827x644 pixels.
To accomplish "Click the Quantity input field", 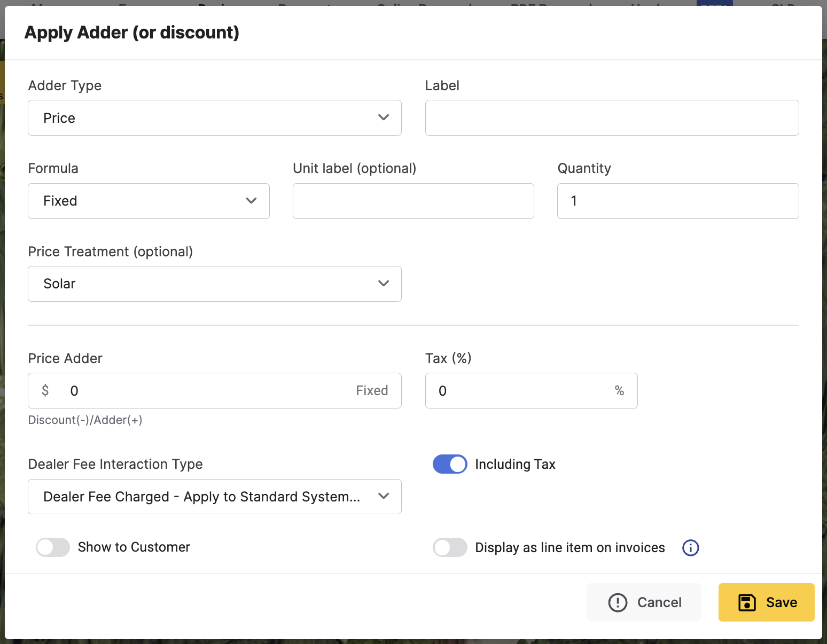I will point(678,201).
